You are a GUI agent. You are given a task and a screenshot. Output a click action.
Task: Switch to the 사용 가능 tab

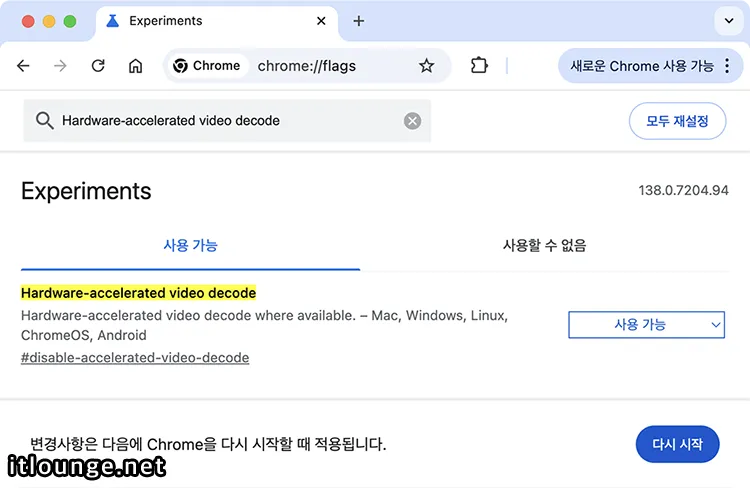(190, 245)
